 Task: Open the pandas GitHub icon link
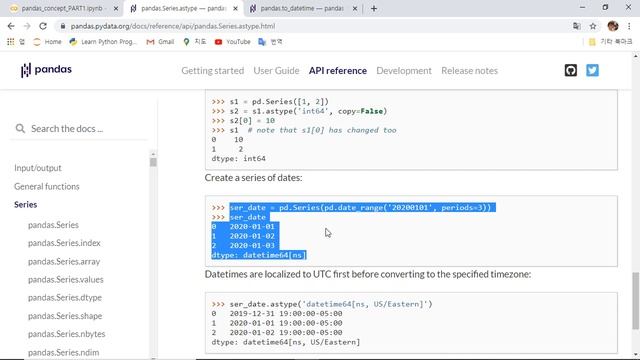[571, 70]
